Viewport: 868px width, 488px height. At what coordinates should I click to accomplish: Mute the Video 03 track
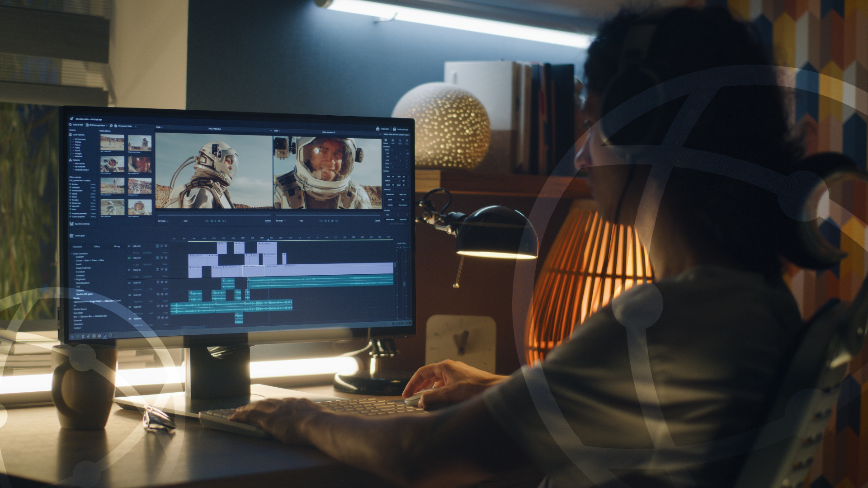(165, 253)
